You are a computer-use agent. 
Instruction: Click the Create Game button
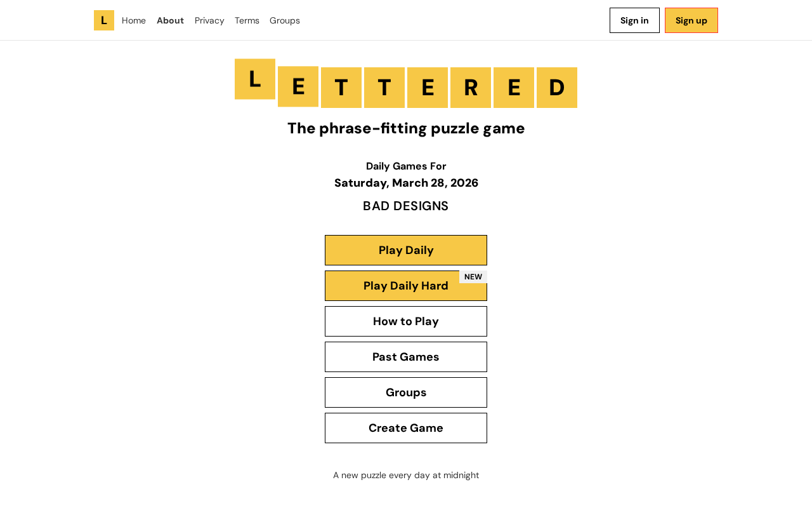point(406,428)
